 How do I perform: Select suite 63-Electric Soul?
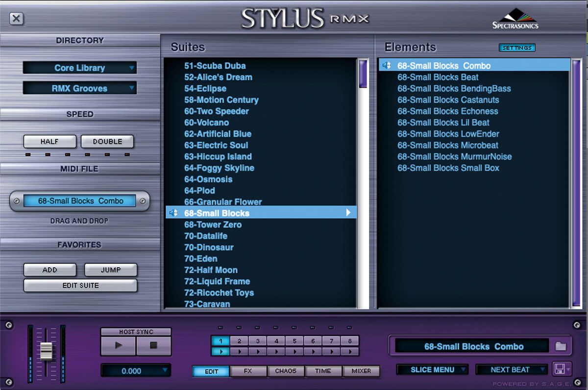click(x=216, y=145)
